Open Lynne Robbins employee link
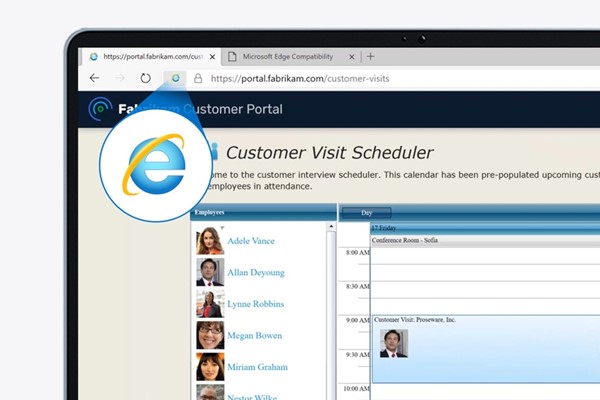This screenshot has height=400, width=600. click(256, 304)
